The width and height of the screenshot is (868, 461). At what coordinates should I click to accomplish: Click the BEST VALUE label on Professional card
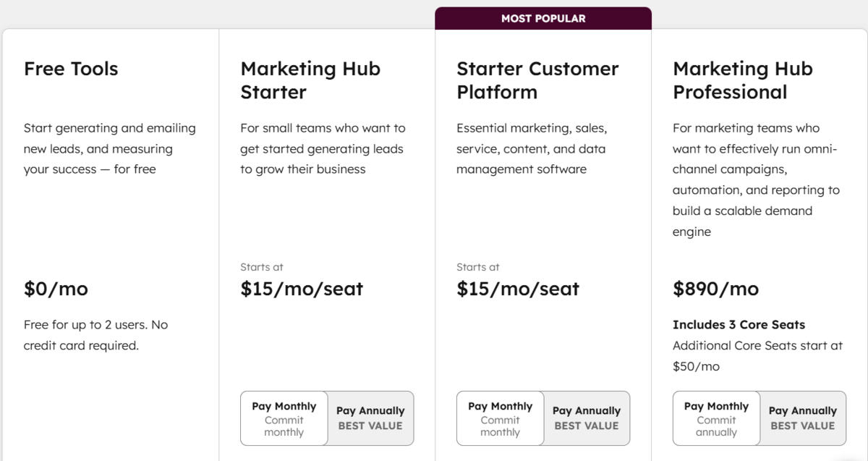(803, 426)
